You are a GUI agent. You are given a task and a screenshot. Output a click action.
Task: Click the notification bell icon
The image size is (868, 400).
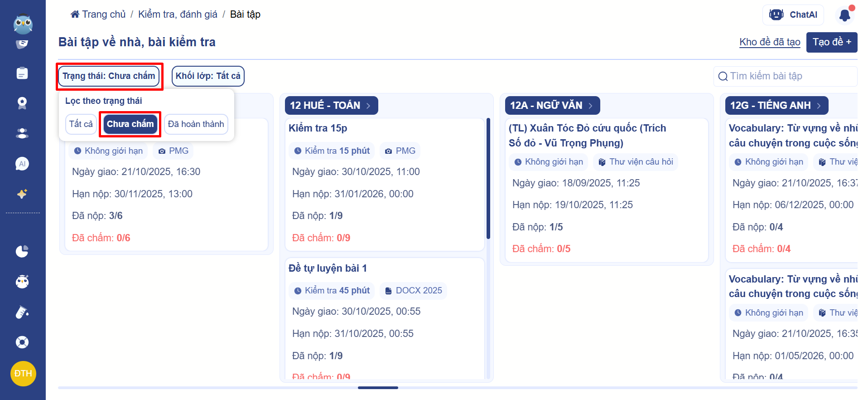coord(844,15)
